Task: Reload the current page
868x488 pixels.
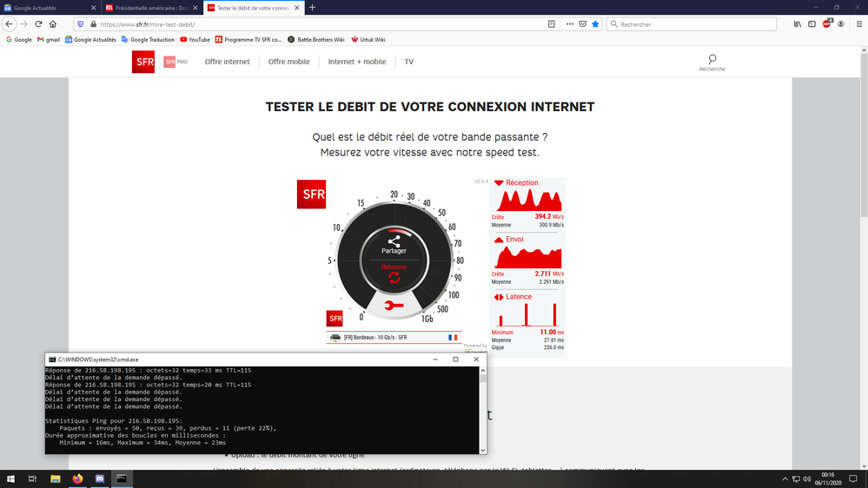Action: click(x=38, y=24)
